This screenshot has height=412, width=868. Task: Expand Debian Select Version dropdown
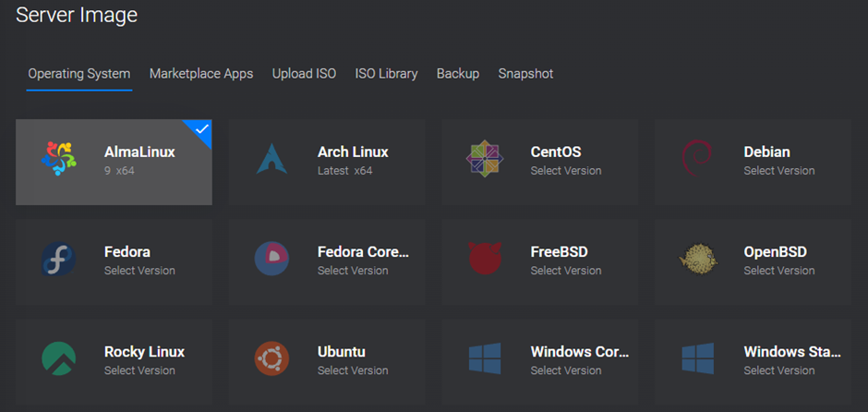tap(778, 171)
